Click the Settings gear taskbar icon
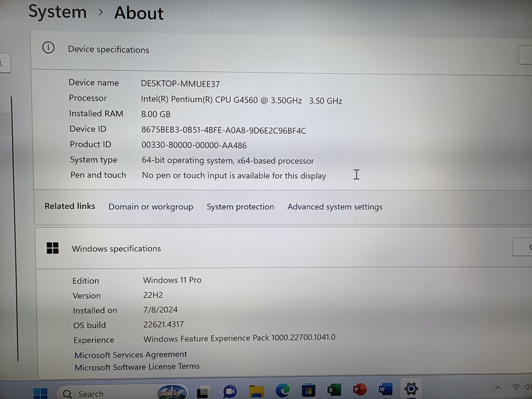 coord(411,389)
